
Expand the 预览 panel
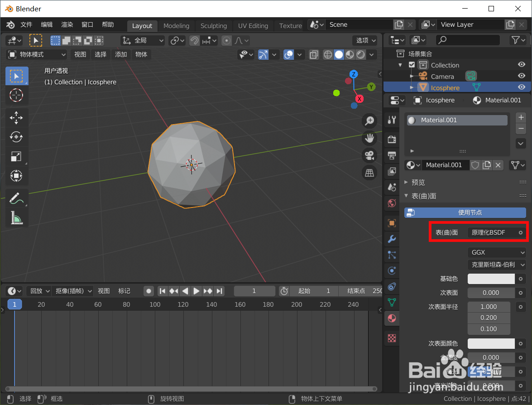tap(418, 182)
